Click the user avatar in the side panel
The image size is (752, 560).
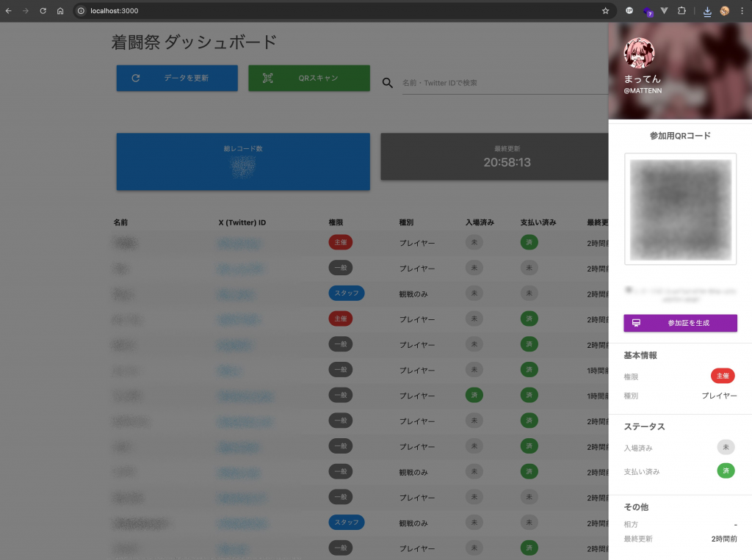(x=639, y=53)
